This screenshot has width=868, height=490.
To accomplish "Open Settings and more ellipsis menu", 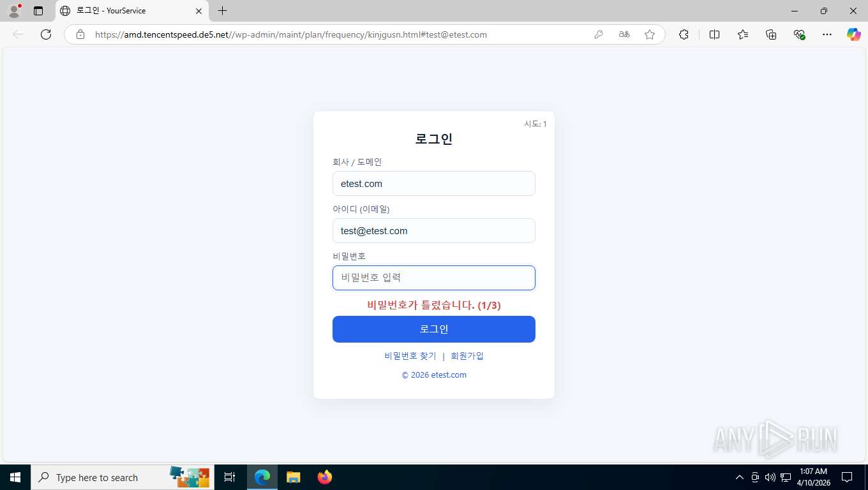I will [827, 34].
